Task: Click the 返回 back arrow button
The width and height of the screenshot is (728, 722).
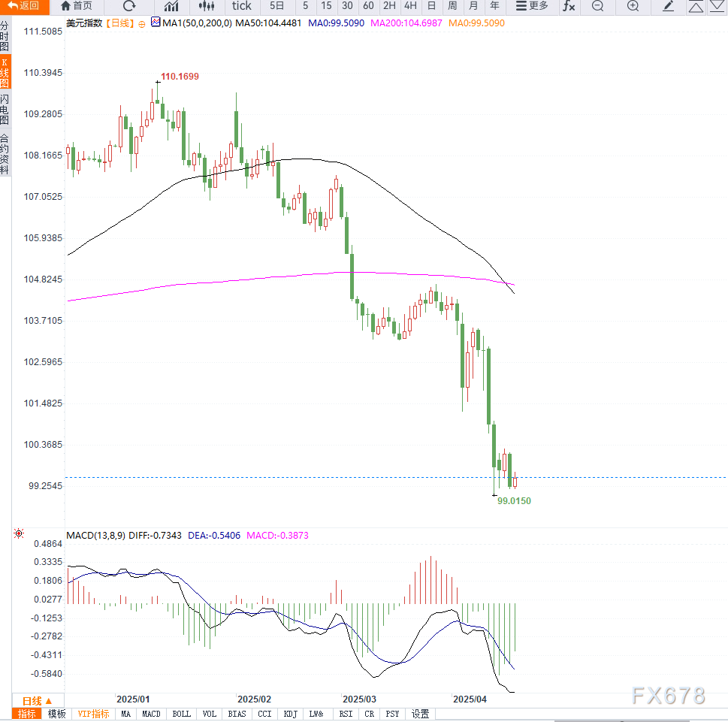Action: click(24, 6)
